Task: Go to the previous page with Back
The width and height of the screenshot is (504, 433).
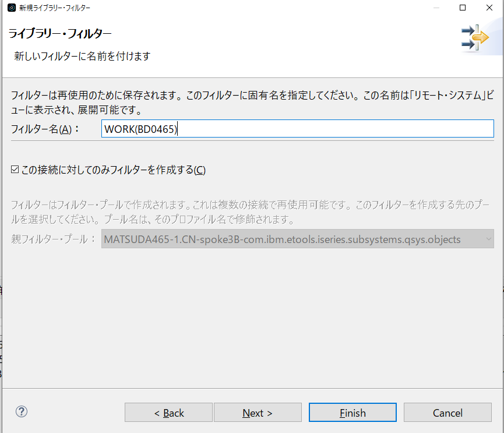Action: tap(169, 413)
